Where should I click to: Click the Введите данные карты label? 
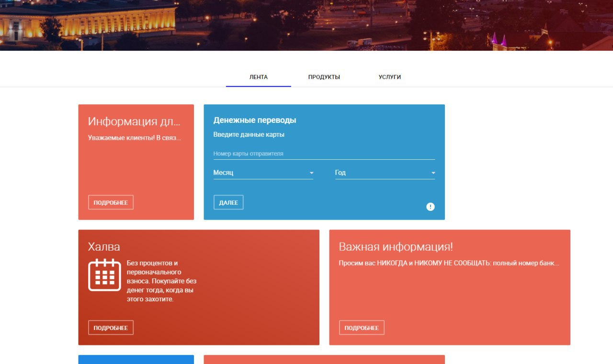click(249, 134)
